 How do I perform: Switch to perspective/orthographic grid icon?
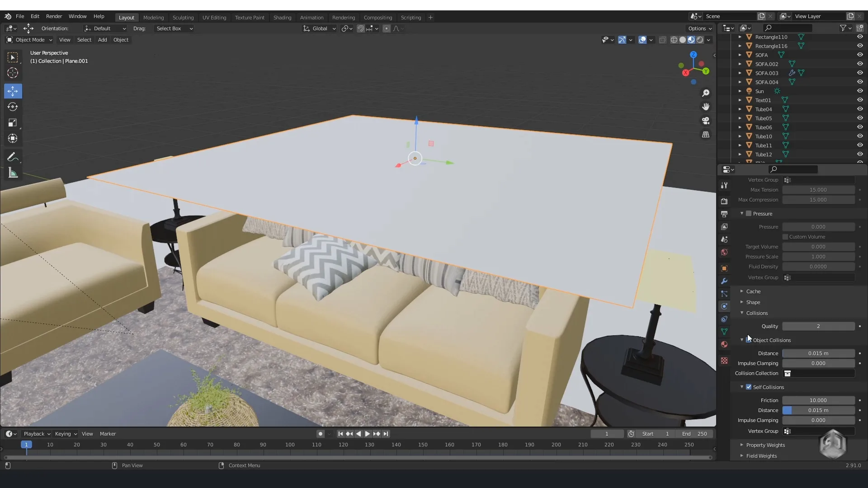click(706, 135)
